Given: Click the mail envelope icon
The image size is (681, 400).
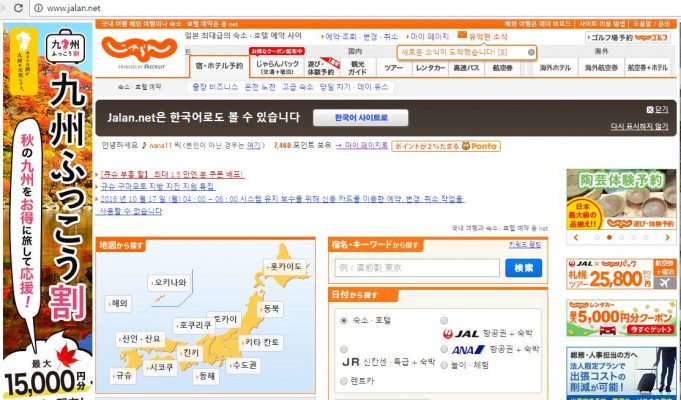Looking at the screenshot, I should pos(462,35).
